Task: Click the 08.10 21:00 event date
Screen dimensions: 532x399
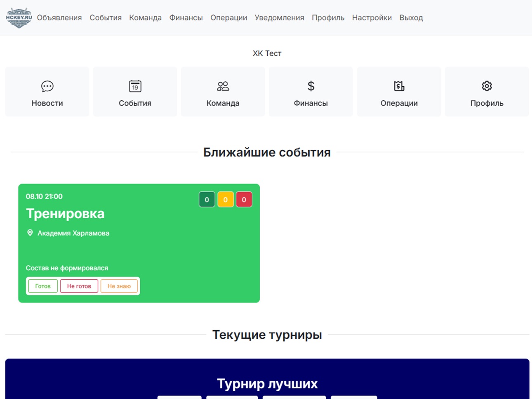Action: (x=44, y=196)
